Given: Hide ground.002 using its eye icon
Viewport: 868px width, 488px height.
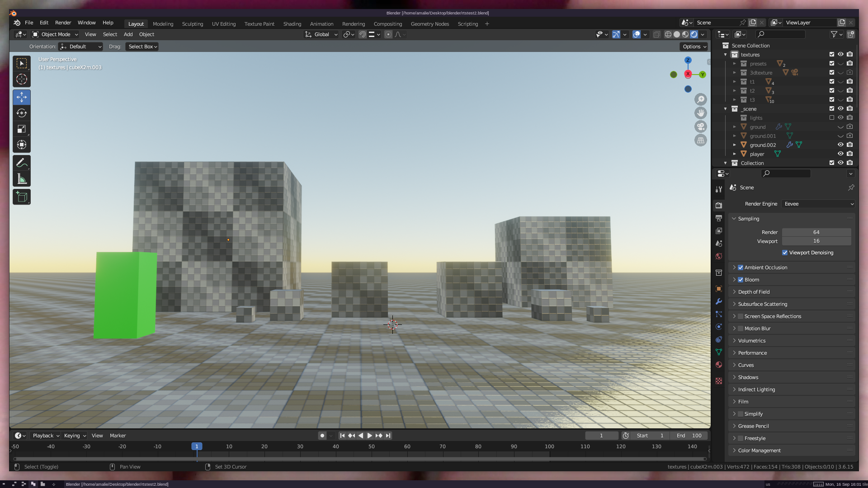Looking at the screenshot, I should (840, 145).
